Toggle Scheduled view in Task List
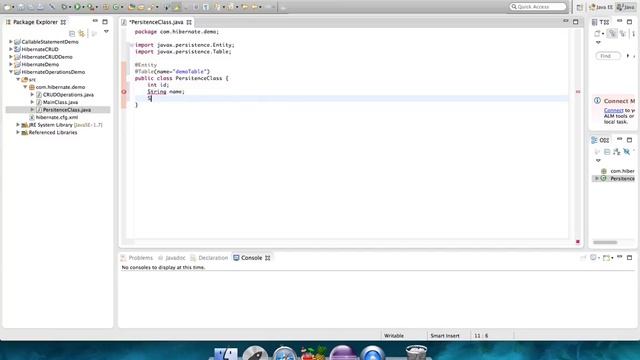The width and height of the screenshot is (640, 360). [x=623, y=33]
